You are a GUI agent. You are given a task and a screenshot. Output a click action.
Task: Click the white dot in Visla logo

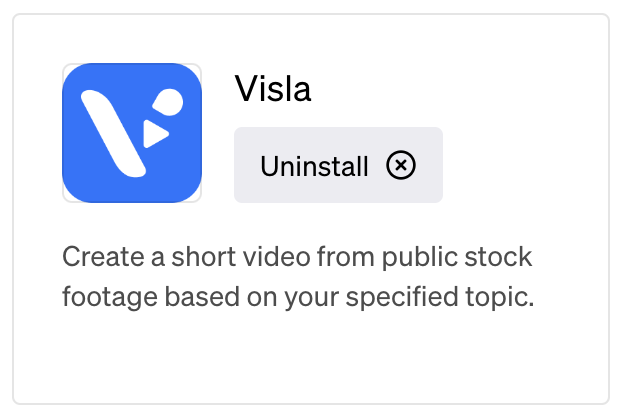[169, 102]
